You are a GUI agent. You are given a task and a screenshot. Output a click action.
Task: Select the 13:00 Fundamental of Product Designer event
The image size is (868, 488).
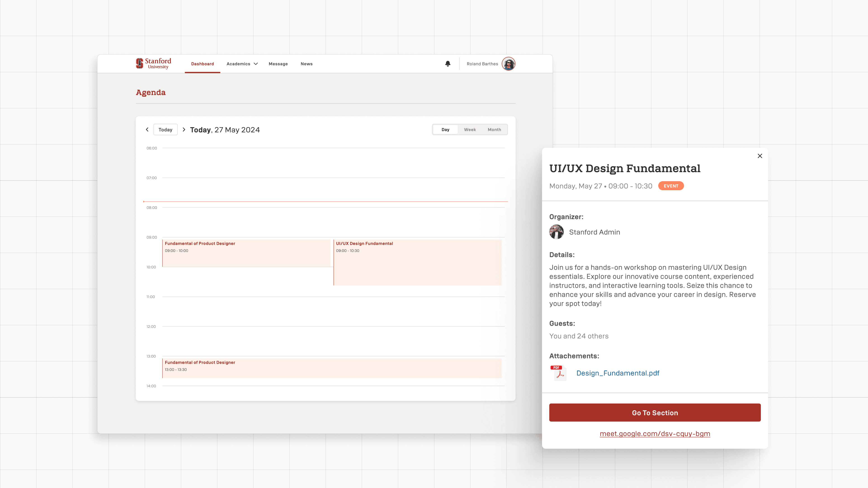coord(332,368)
